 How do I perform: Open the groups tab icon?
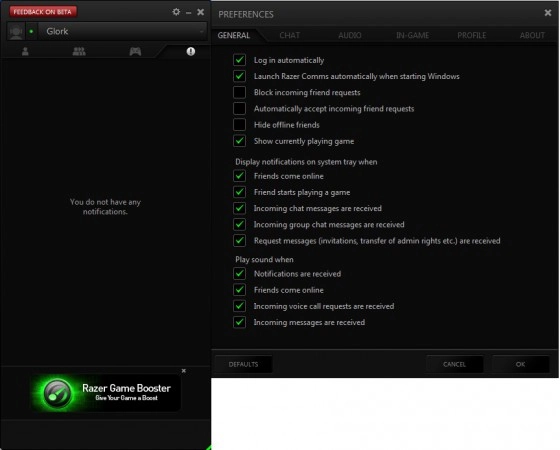[79, 51]
